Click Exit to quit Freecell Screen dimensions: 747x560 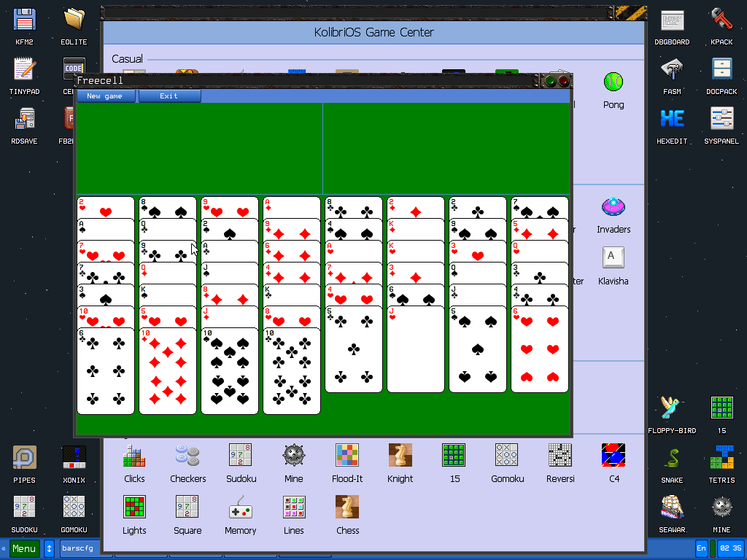169,96
